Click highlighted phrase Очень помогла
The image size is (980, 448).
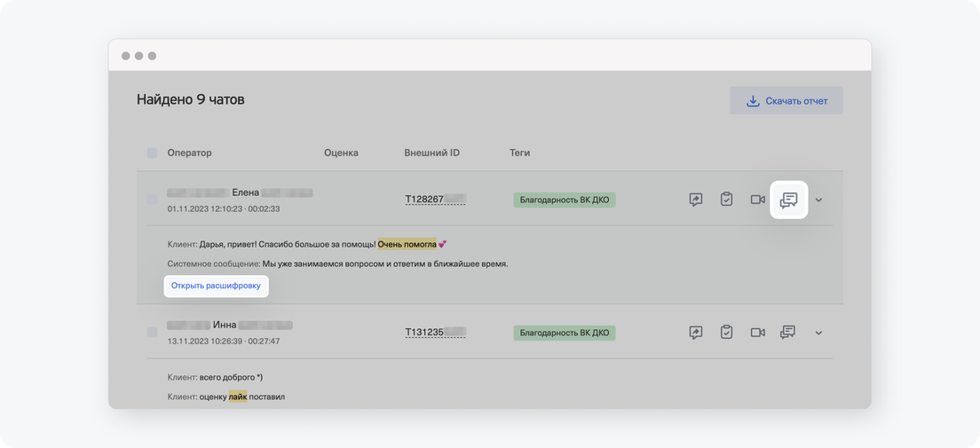[407, 244]
